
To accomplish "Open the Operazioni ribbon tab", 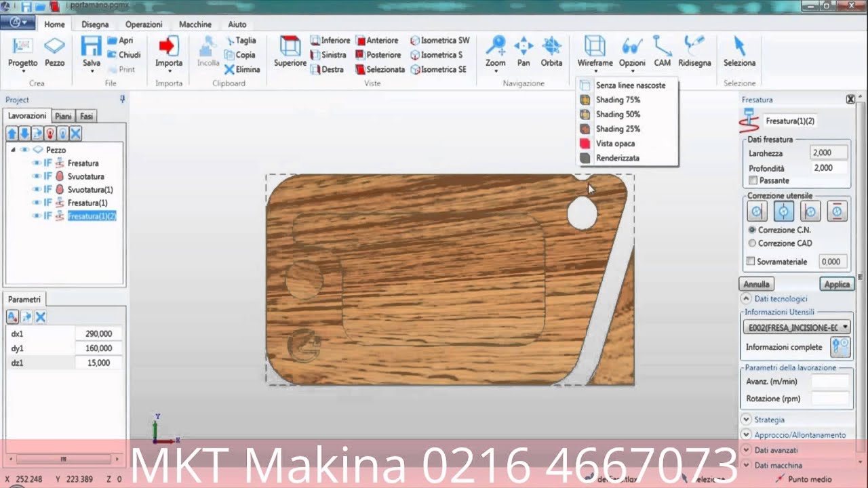I will click(144, 24).
